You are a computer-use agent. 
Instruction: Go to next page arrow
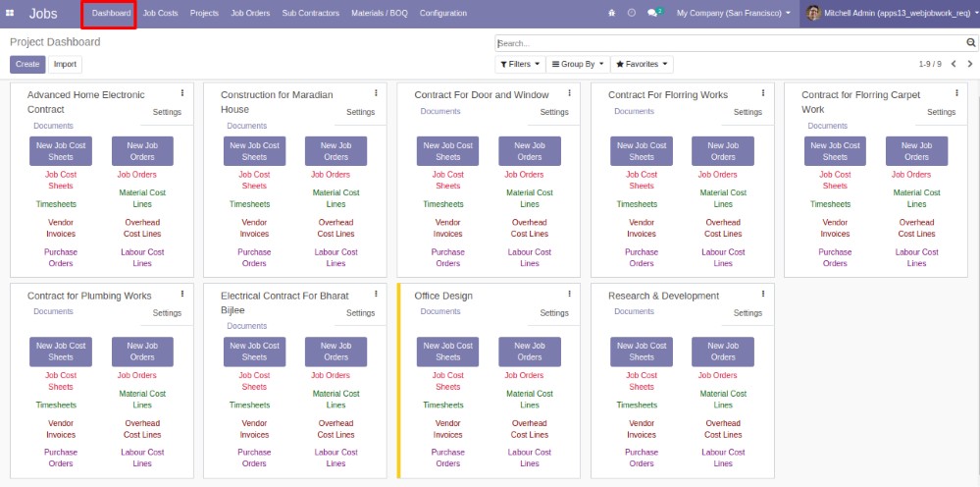click(969, 64)
